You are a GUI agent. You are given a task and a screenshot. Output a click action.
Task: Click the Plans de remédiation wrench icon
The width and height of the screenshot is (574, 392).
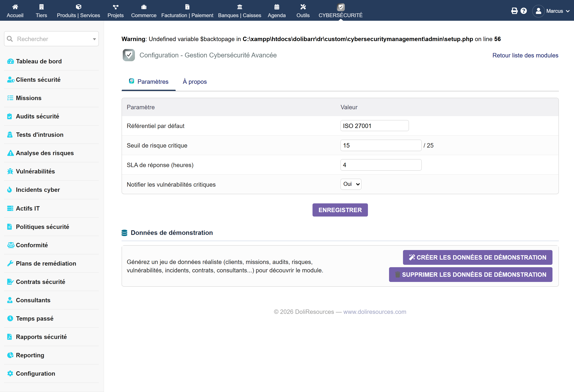tap(10, 263)
